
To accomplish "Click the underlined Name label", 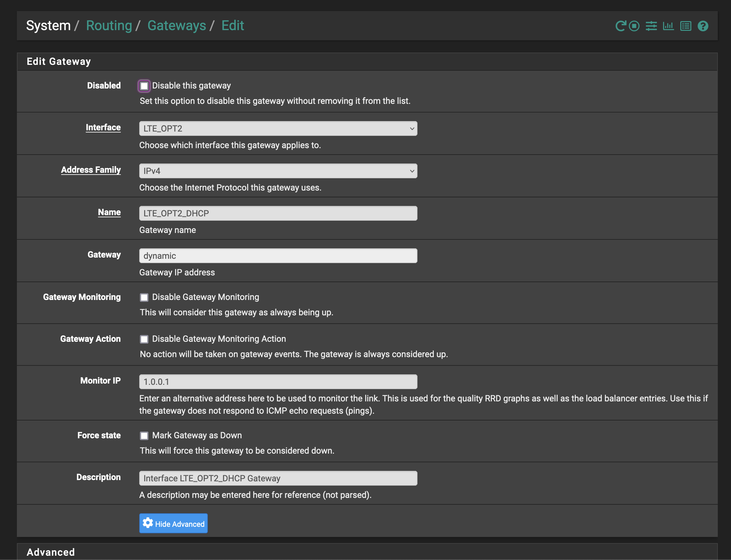I will pos(109,212).
